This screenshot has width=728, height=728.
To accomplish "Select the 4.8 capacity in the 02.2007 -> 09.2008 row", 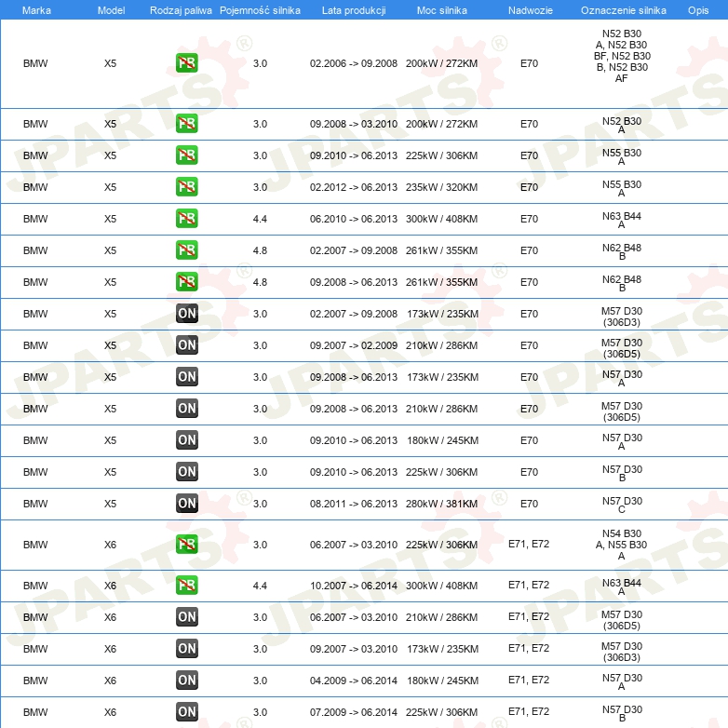I will click(260, 250).
